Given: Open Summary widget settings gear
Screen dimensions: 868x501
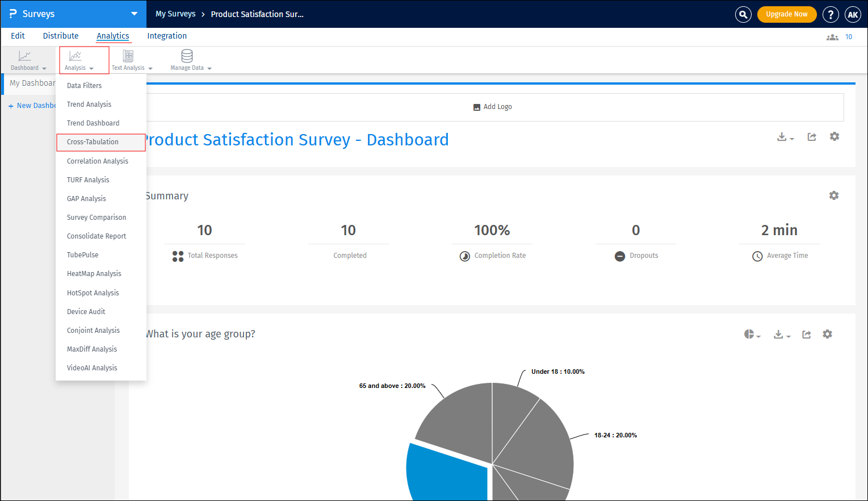Looking at the screenshot, I should point(834,195).
